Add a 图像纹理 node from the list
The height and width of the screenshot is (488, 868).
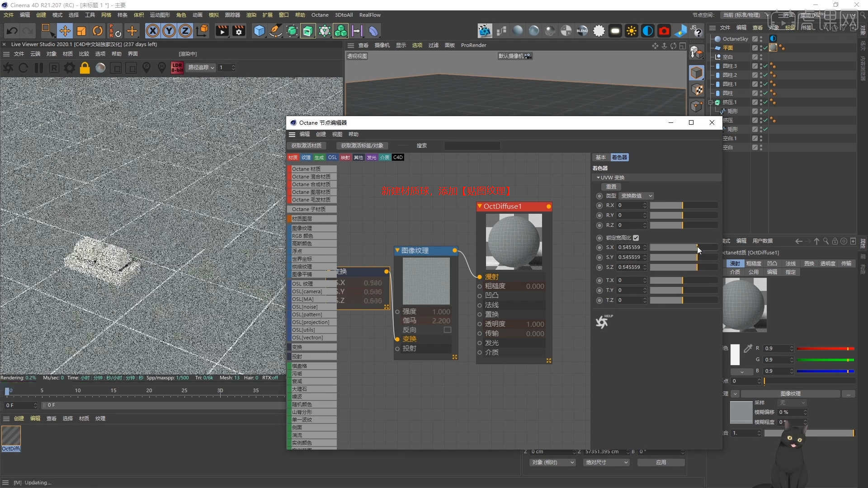pos(312,228)
